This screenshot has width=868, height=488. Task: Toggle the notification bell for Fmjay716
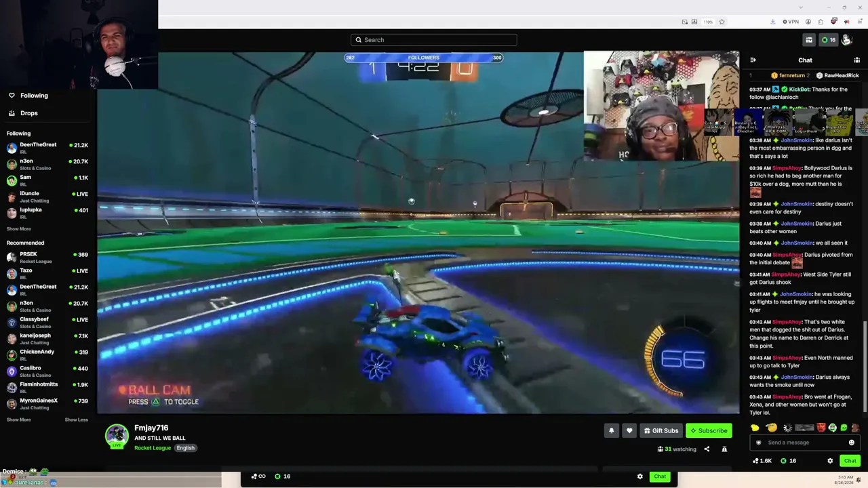pos(611,430)
